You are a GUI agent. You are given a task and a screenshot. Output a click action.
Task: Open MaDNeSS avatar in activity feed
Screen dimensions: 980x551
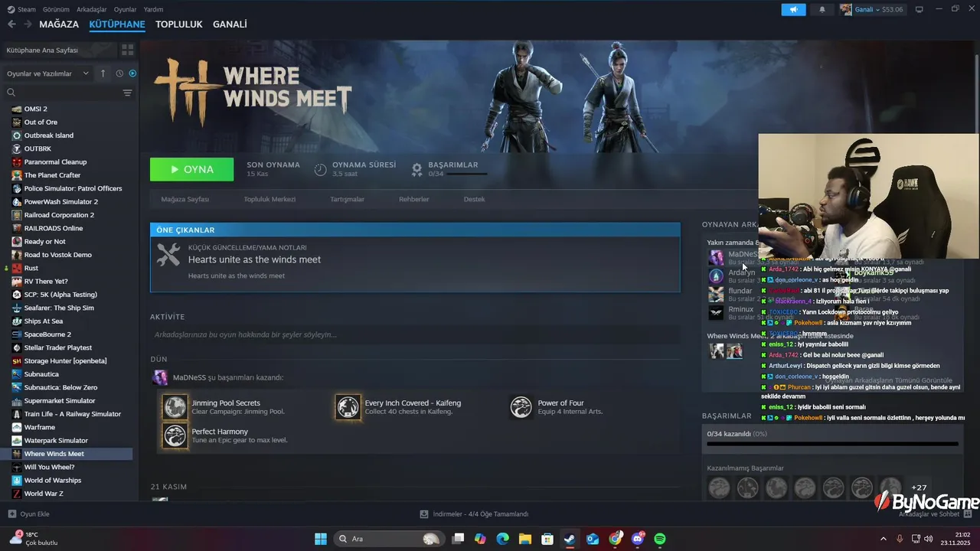pos(160,377)
